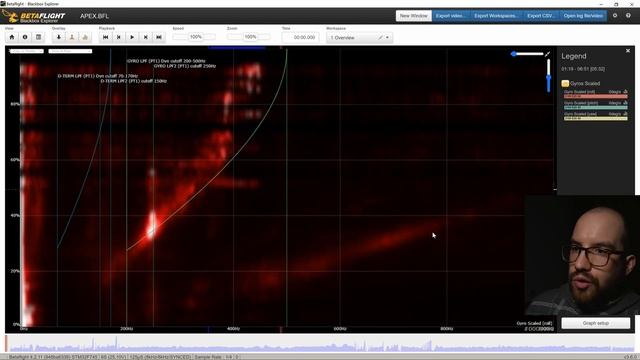Click the 200Hz frequency axis label

(127, 329)
